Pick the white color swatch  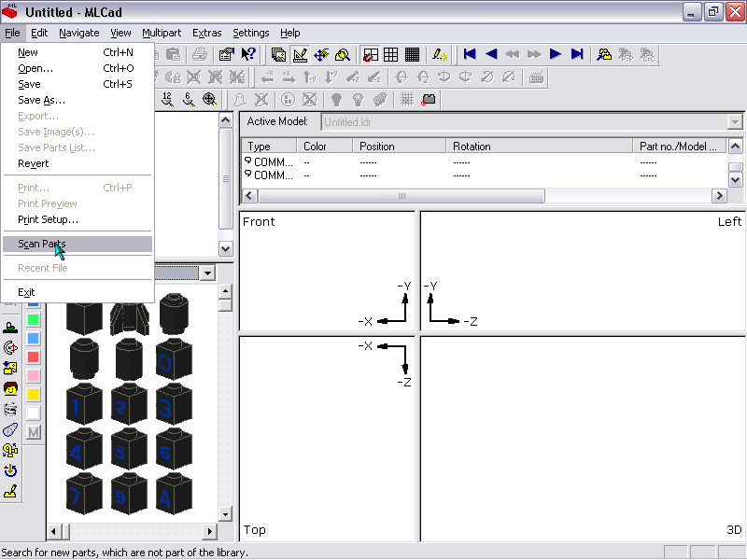coord(33,413)
